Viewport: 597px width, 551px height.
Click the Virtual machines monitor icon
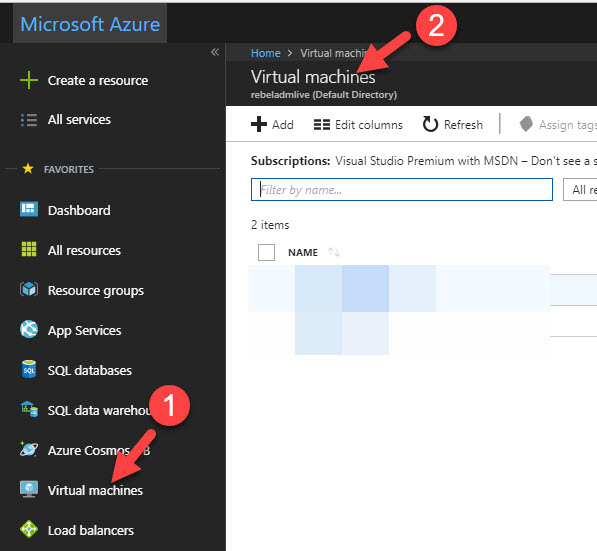(29, 489)
